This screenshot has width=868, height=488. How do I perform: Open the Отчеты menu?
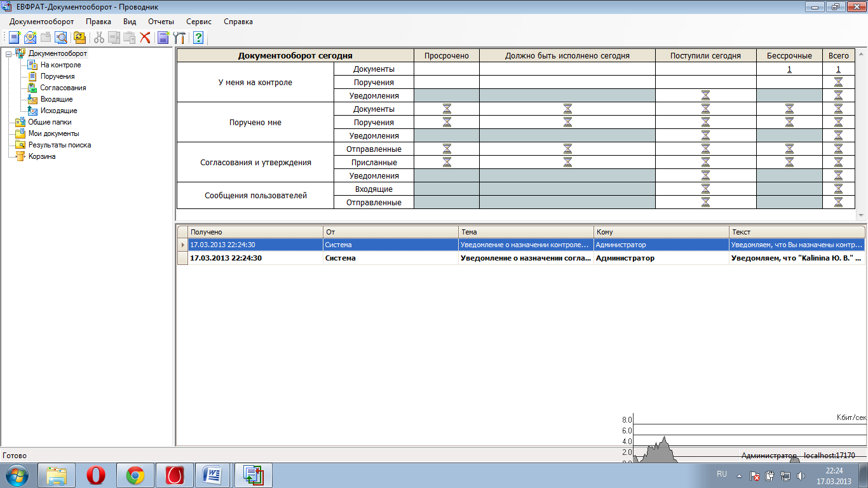pyautogui.click(x=161, y=22)
